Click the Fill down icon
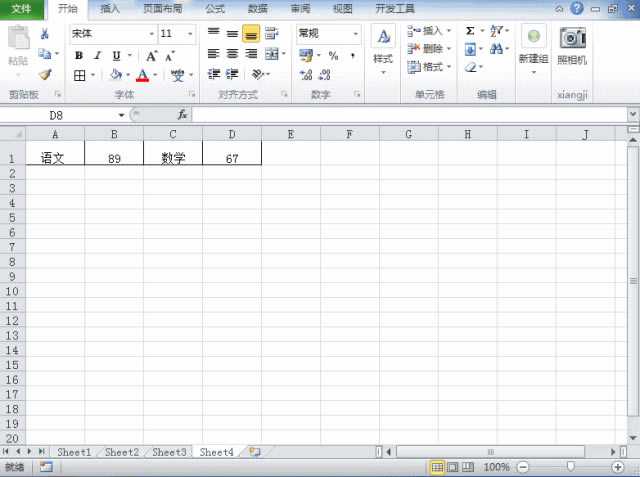The height and width of the screenshot is (477, 640). pyautogui.click(x=470, y=50)
